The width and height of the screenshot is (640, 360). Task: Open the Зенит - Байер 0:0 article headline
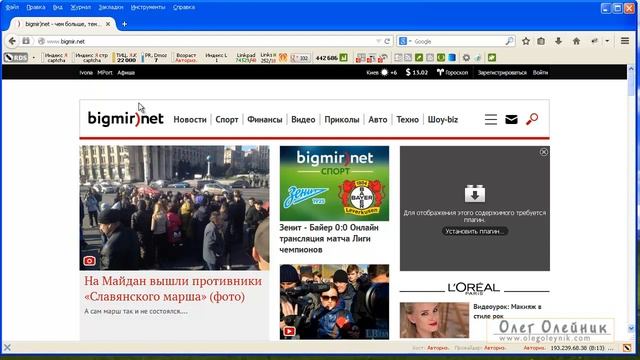[x=329, y=238]
